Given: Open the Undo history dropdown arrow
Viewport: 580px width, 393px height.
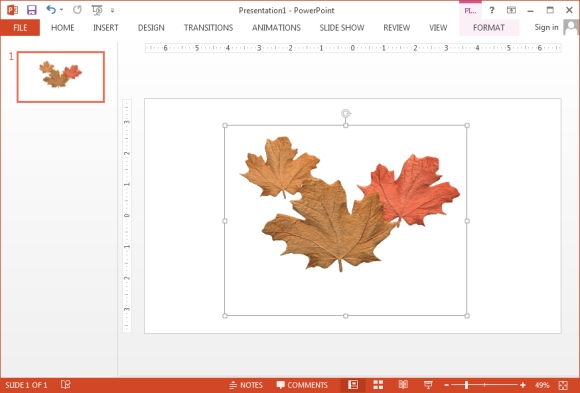Looking at the screenshot, I should click(61, 10).
